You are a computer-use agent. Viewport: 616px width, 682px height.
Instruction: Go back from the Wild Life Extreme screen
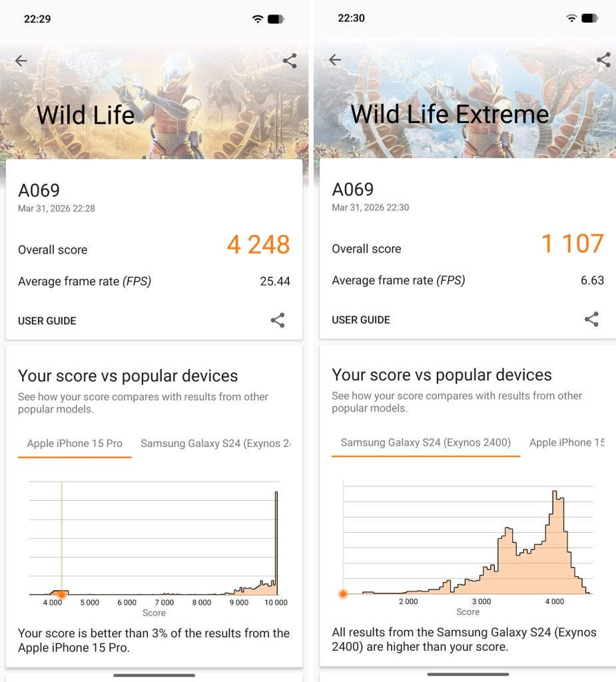pyautogui.click(x=335, y=60)
